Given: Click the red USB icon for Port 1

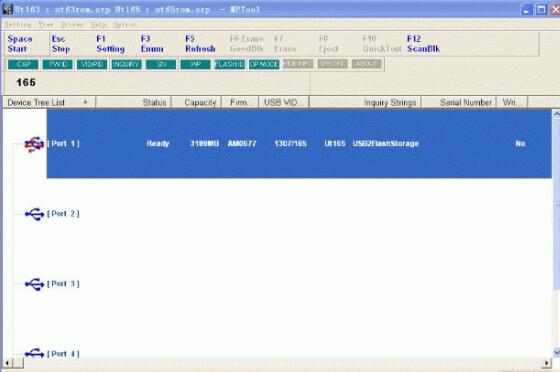Looking at the screenshot, I should [34, 144].
